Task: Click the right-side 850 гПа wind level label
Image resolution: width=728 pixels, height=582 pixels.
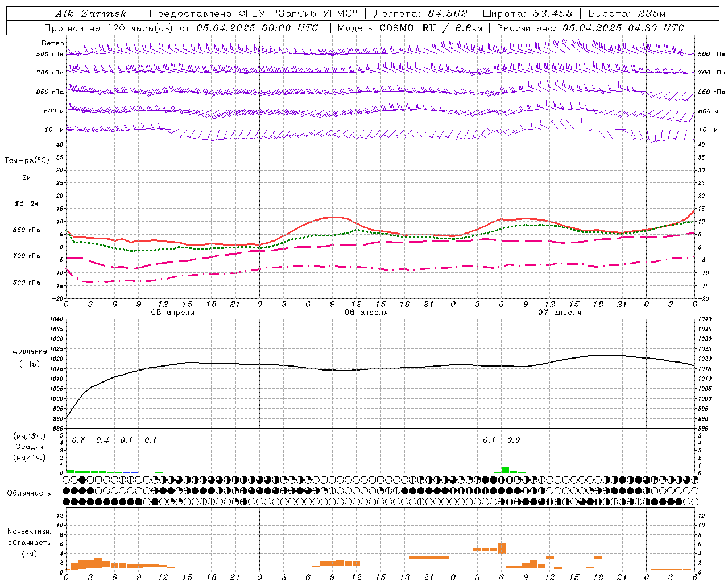Action: pyautogui.click(x=712, y=92)
